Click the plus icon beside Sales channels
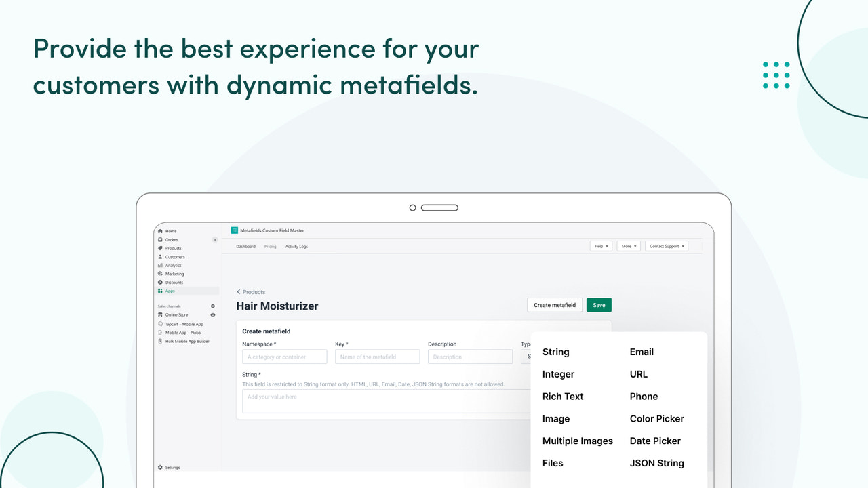The height and width of the screenshot is (488, 868). (213, 306)
